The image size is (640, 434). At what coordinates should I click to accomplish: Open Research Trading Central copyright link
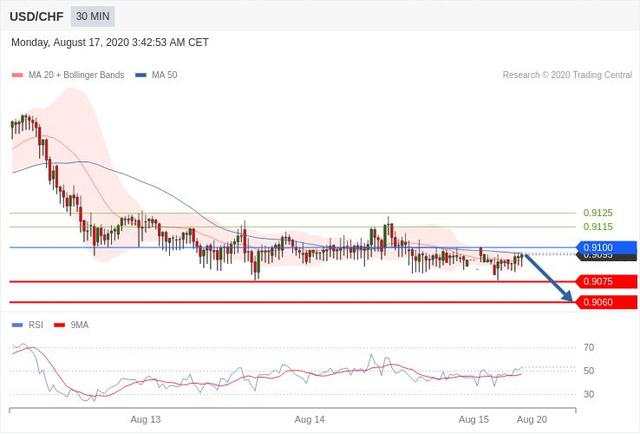567,75
